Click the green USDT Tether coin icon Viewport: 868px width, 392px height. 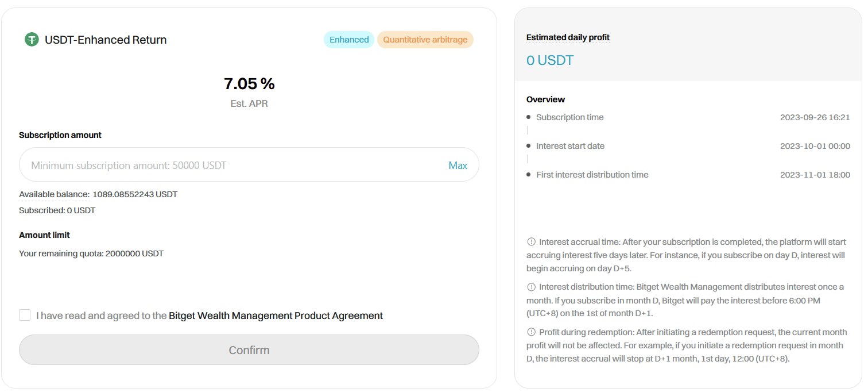click(32, 40)
